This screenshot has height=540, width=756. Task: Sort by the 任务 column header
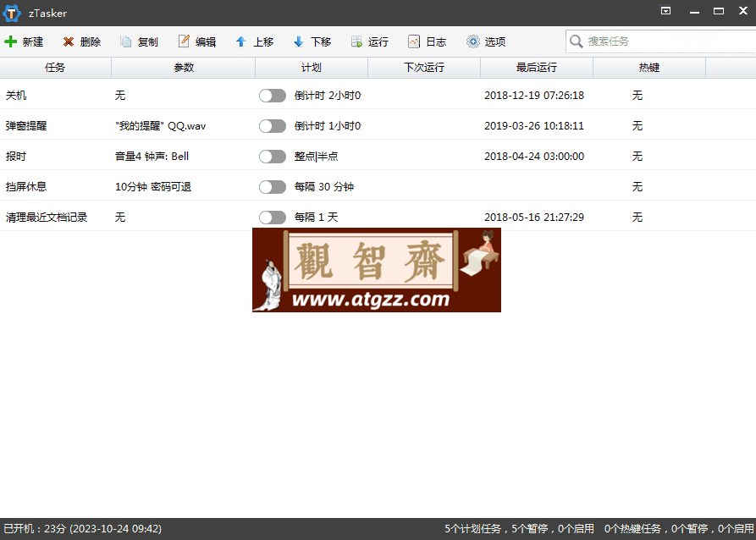pyautogui.click(x=55, y=68)
